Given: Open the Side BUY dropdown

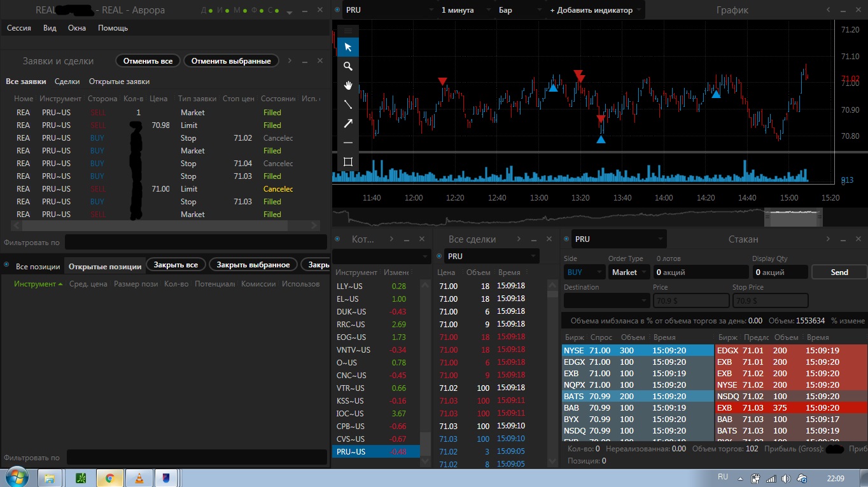Looking at the screenshot, I should tap(584, 272).
